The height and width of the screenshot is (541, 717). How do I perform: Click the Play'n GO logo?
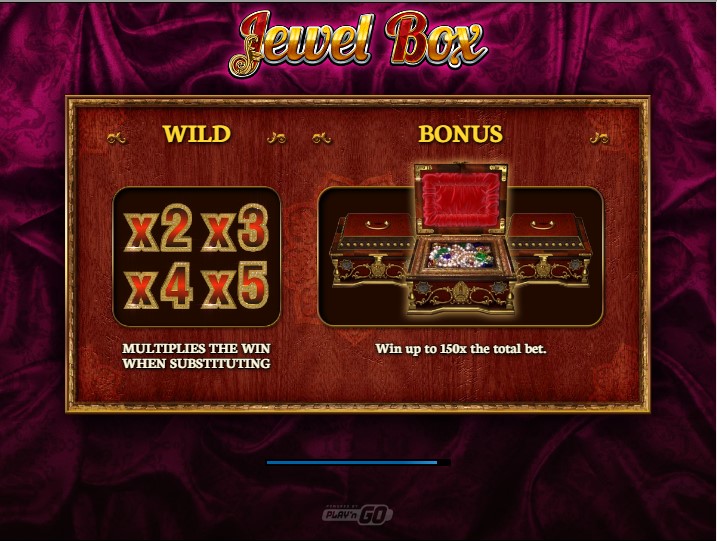coord(358,515)
